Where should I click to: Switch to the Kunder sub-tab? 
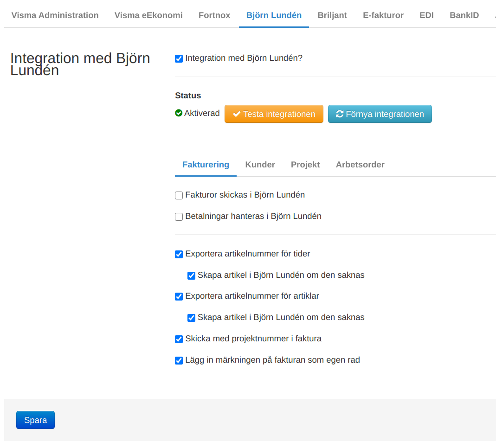click(260, 164)
